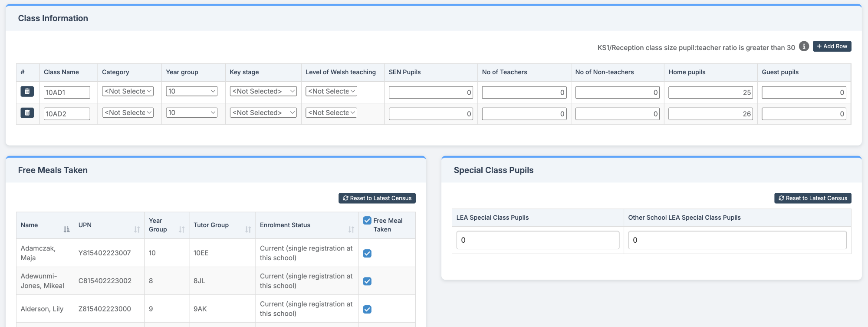868x327 pixels.
Task: Click Enrolment Status of Alderson, Lily
Action: tap(306, 309)
